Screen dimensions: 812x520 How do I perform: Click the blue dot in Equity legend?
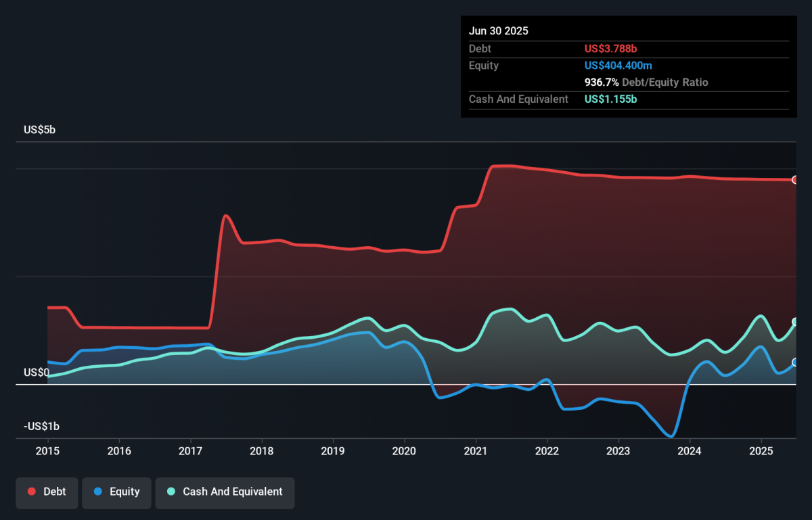[x=99, y=492]
